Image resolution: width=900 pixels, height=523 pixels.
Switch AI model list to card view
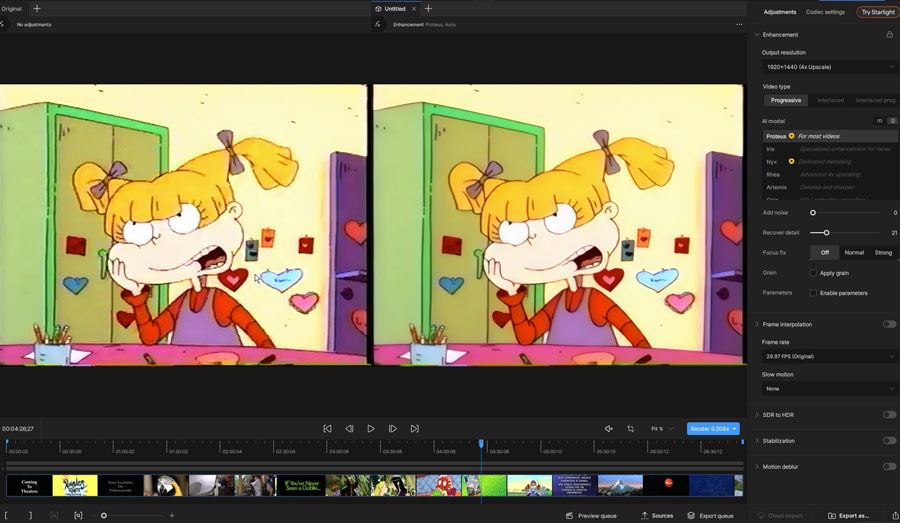(879, 121)
